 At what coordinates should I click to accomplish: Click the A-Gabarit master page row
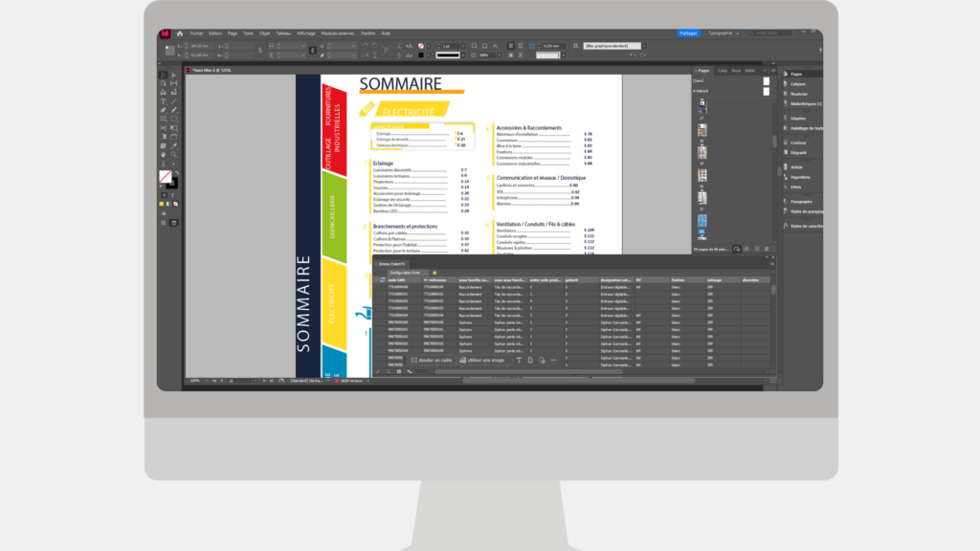click(731, 91)
